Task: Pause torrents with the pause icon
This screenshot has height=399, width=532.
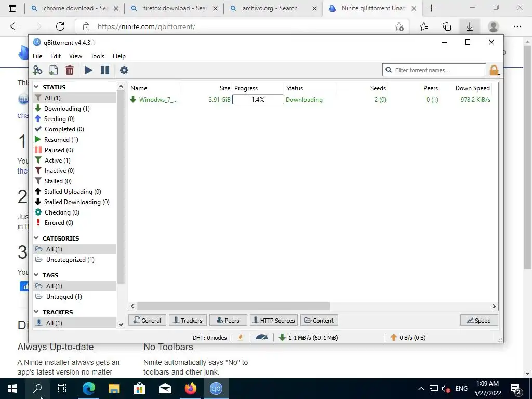Action: (105, 70)
